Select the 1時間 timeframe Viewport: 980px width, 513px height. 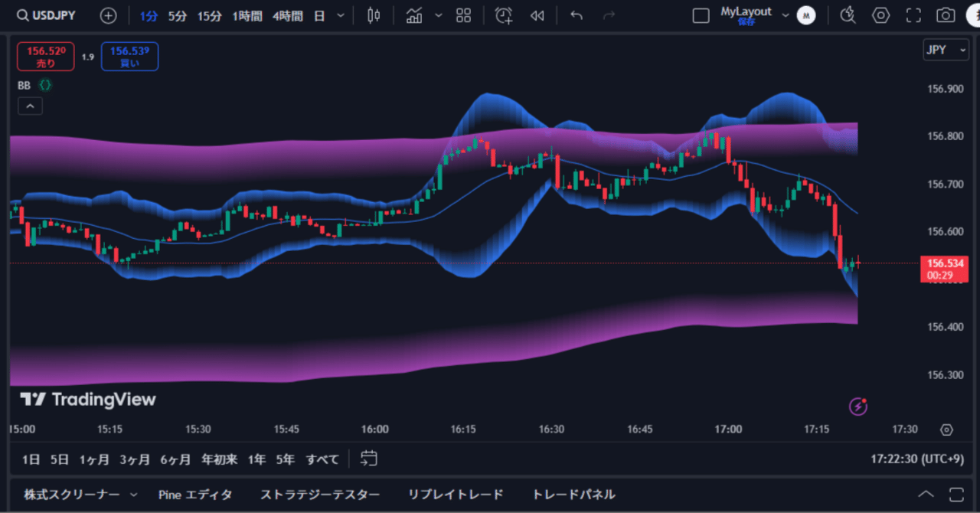[247, 15]
